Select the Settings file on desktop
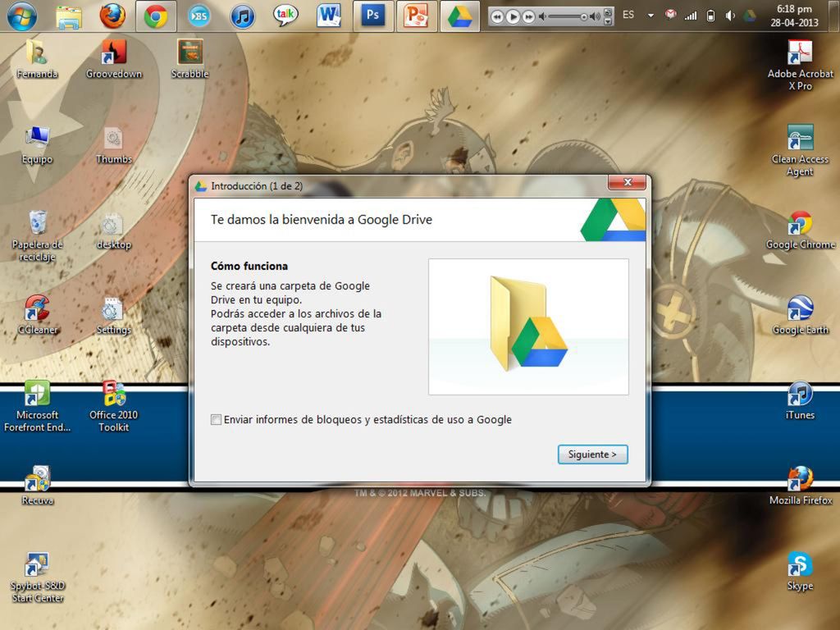Screen dimensions: 840x630 [x=113, y=316]
